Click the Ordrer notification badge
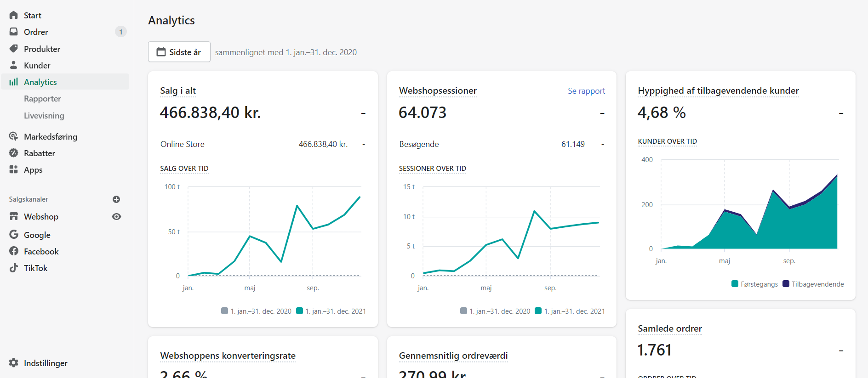The height and width of the screenshot is (378, 868). (121, 32)
